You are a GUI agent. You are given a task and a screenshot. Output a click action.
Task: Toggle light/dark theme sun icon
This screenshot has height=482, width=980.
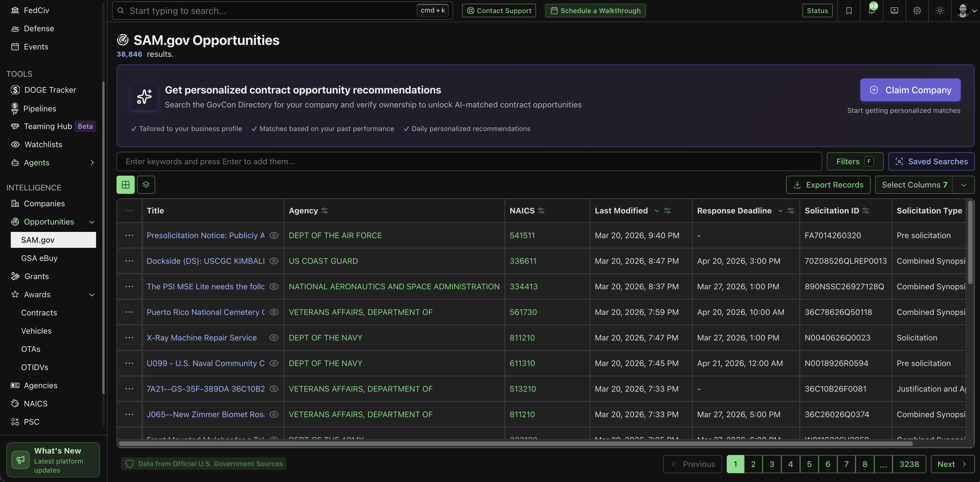coord(940,11)
